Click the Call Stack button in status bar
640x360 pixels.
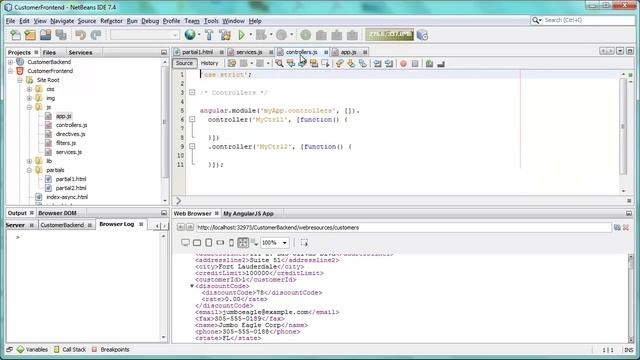70,349
